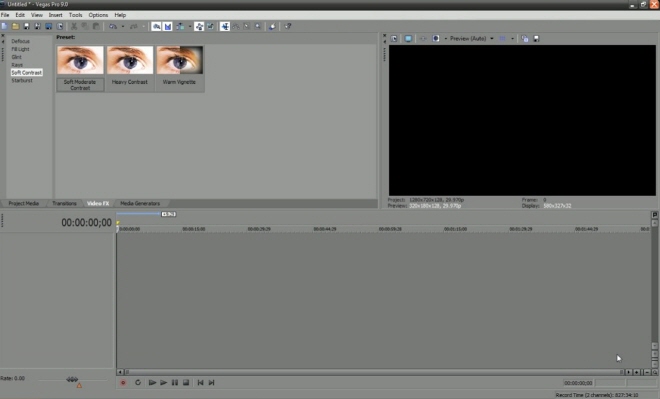Screen dimensions: 660x399
Task: Click the Pause button in transport
Action: 175,383
